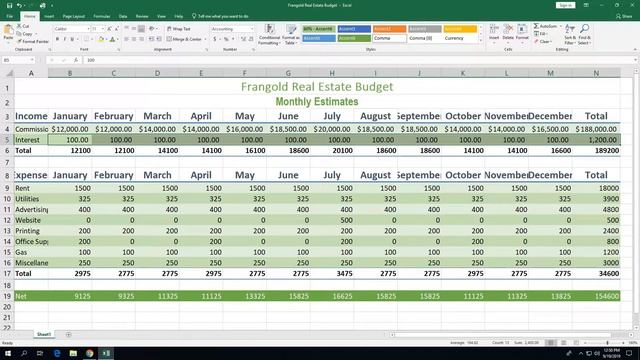Viewport: 640px width, 360px height.
Task: Open the Merge & Center dropdown arrow
Action: tap(205, 39)
